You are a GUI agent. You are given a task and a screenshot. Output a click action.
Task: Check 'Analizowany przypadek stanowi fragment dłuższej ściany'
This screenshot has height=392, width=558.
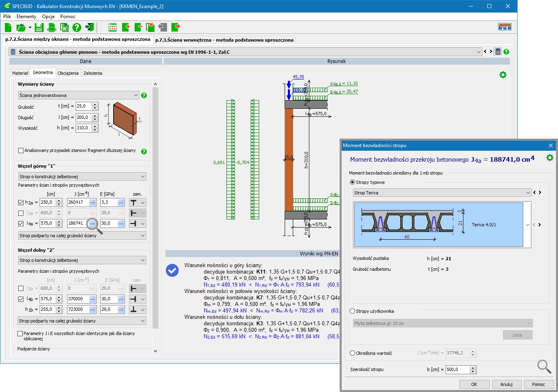[21, 150]
